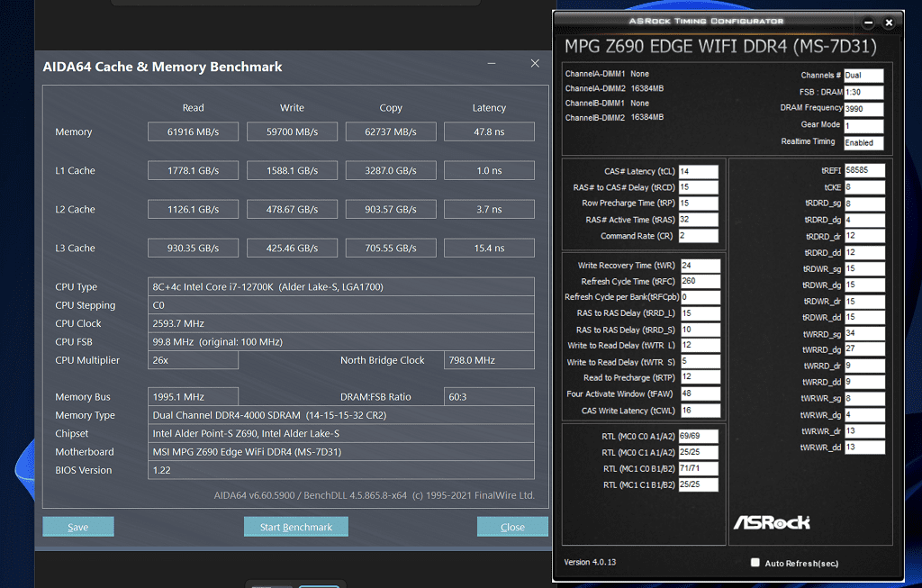Click the tRRD_L value field

click(x=701, y=313)
